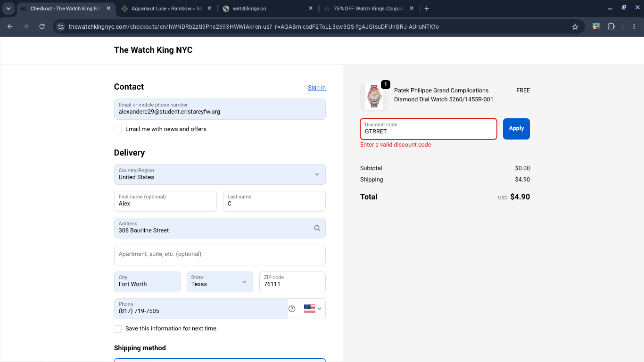
Task: Switch to the Aquanaut Luce Rainbow tab
Action: [x=166, y=8]
